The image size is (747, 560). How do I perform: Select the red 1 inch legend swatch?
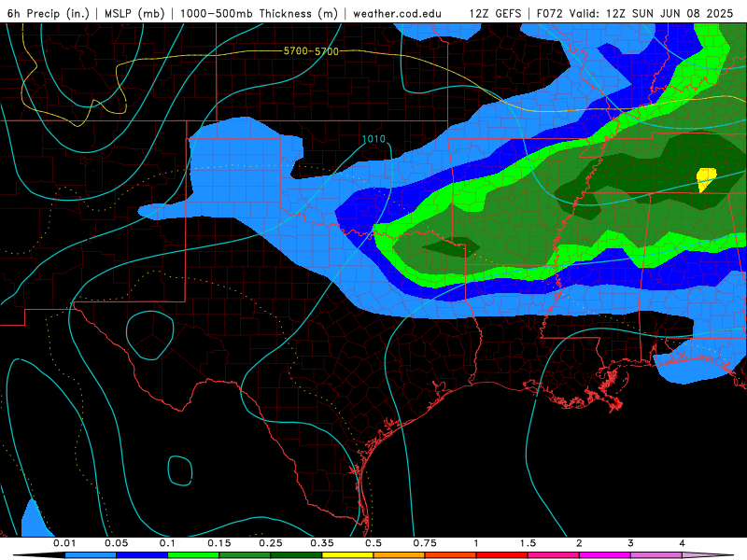click(x=502, y=555)
